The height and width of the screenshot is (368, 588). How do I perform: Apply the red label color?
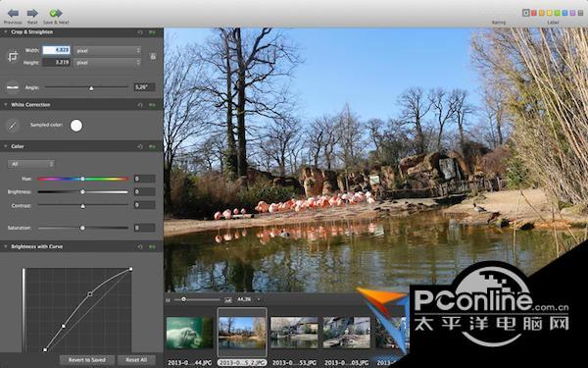pyautogui.click(x=534, y=13)
